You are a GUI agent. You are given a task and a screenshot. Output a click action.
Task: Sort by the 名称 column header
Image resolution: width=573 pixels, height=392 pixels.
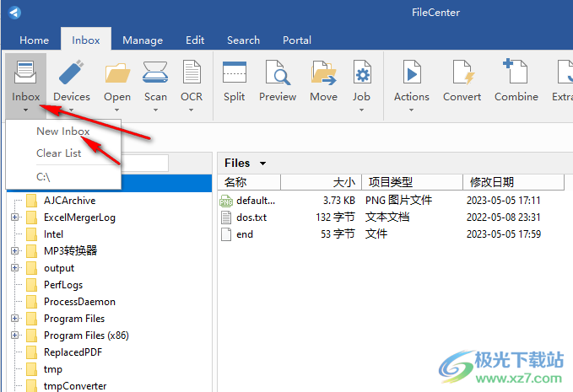(249, 182)
